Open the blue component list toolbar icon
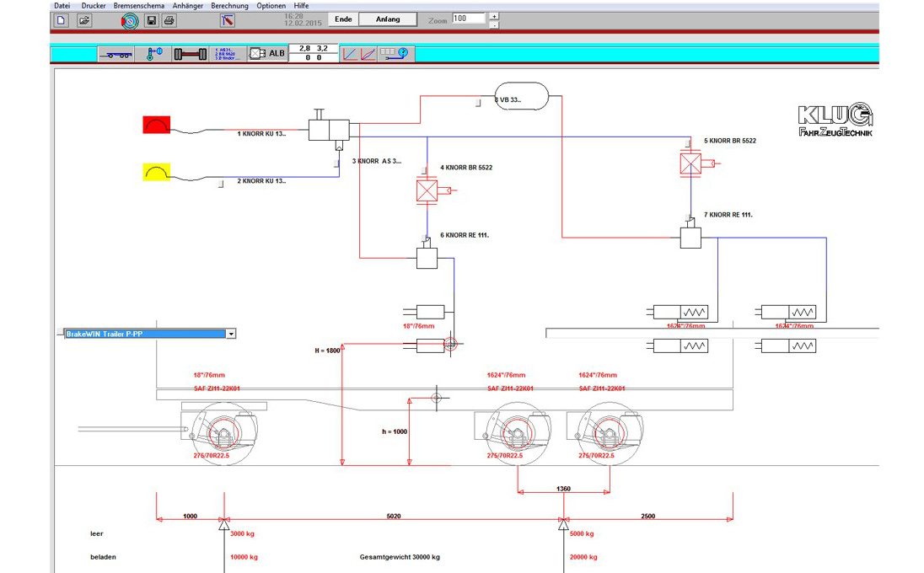This screenshot has height=573, width=924. point(228,54)
